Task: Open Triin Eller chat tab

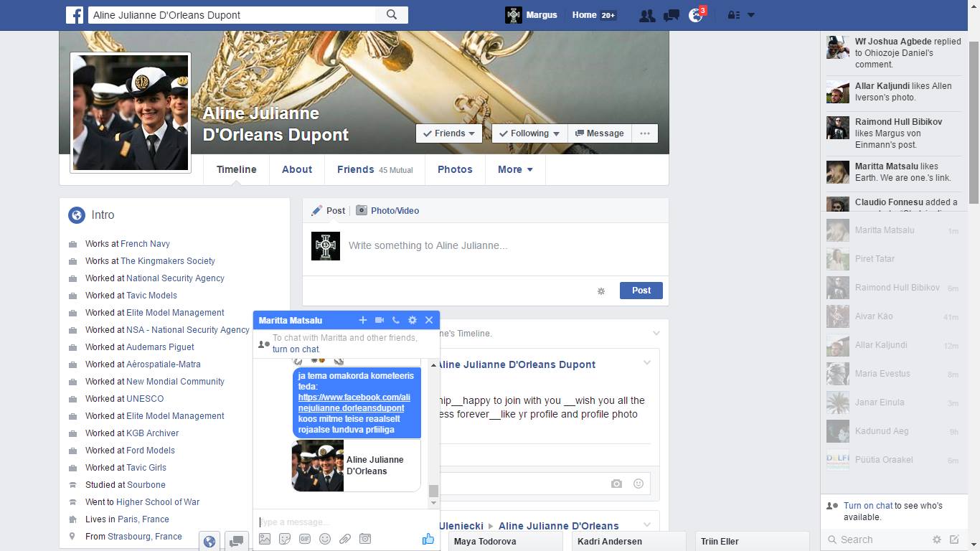Action: (753, 542)
